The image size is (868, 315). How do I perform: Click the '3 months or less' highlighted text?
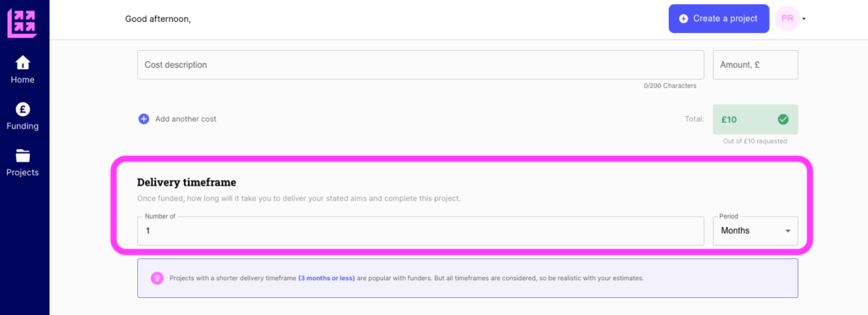pyautogui.click(x=326, y=278)
